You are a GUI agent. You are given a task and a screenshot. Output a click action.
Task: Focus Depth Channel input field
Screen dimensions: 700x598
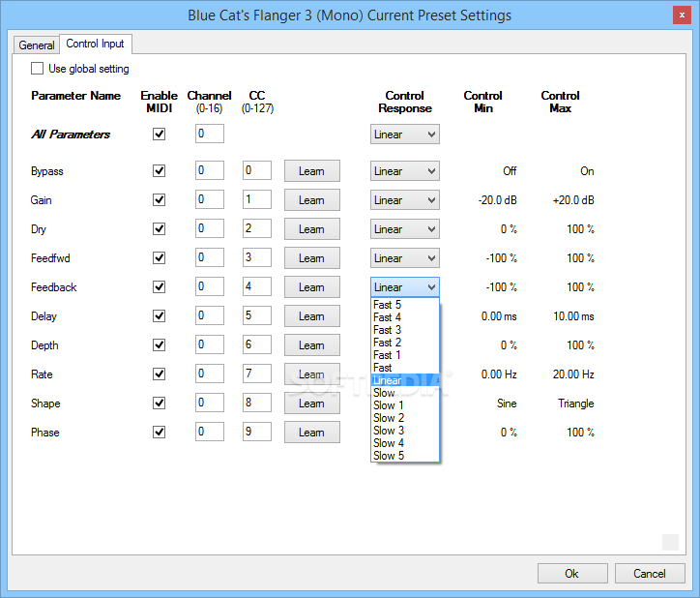click(x=210, y=344)
